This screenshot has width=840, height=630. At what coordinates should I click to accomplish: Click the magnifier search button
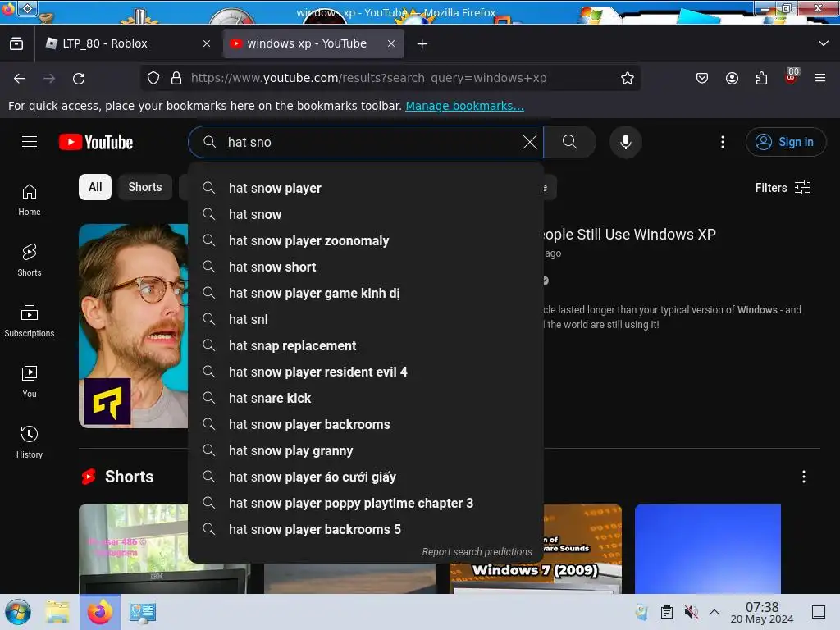click(x=569, y=142)
